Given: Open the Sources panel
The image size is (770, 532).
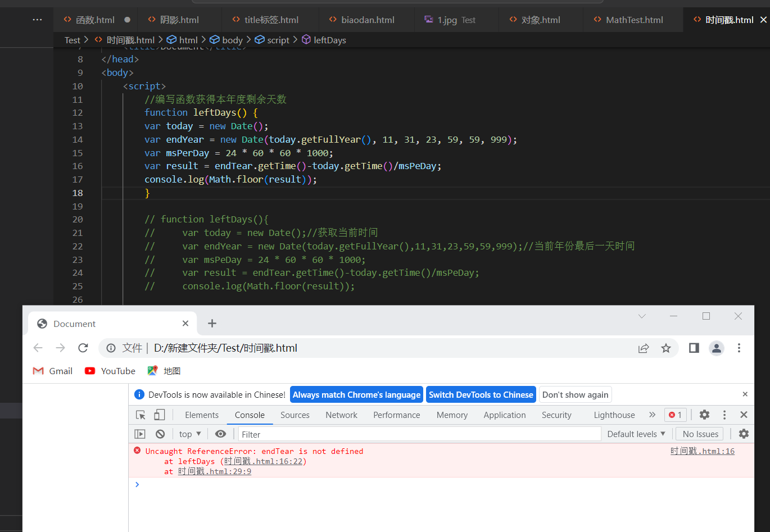Looking at the screenshot, I should [x=295, y=415].
